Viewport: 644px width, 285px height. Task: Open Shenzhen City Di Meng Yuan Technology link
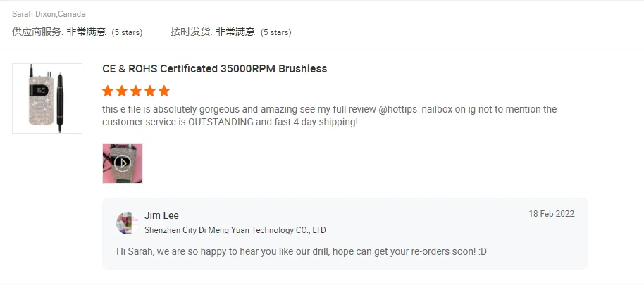pos(235,230)
